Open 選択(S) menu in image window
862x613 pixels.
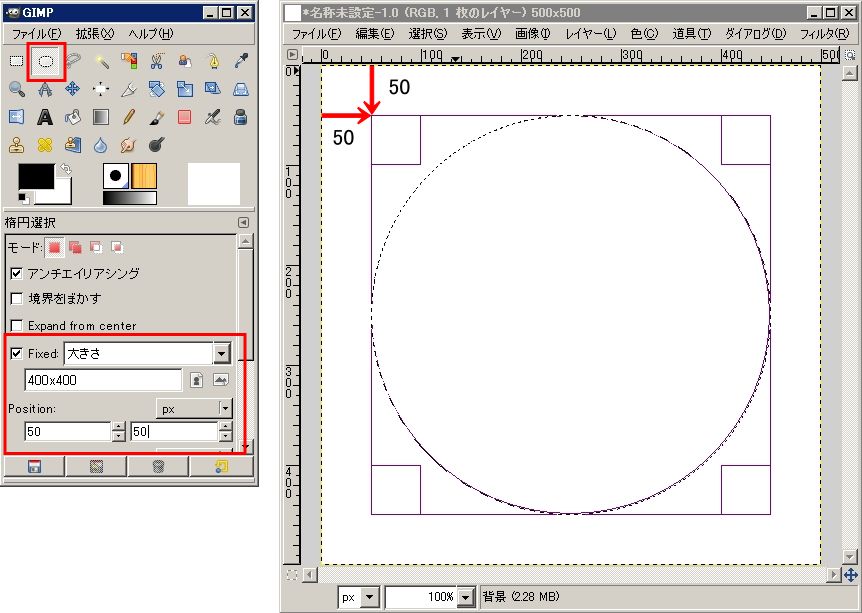pyautogui.click(x=428, y=34)
